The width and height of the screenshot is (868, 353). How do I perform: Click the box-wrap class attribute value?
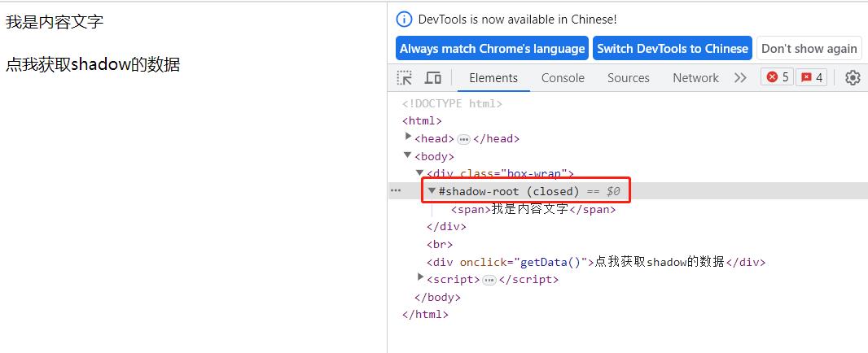coord(535,174)
